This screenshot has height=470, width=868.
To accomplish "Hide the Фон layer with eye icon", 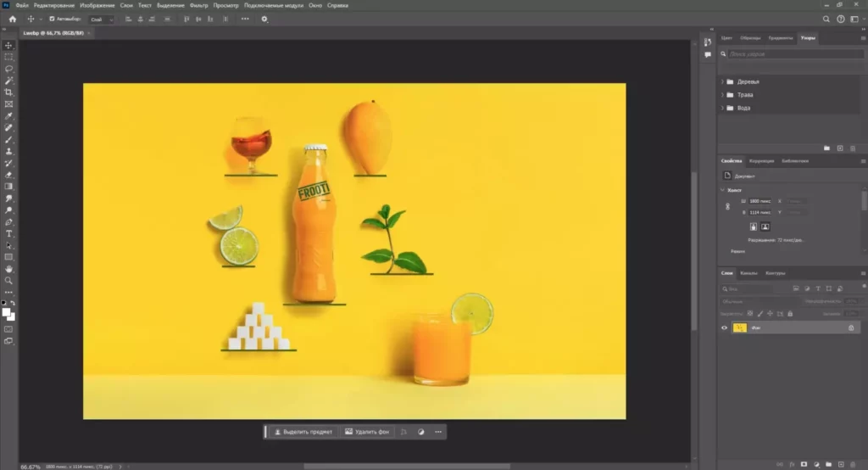I will point(724,327).
